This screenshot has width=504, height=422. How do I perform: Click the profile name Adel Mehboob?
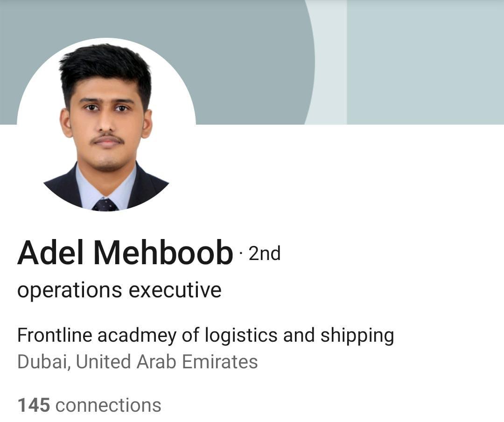click(125, 253)
